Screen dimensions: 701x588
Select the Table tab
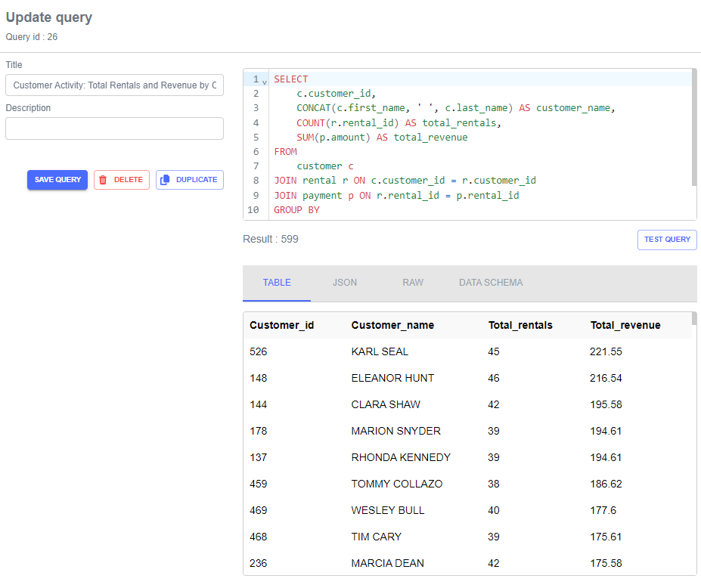pyautogui.click(x=277, y=283)
